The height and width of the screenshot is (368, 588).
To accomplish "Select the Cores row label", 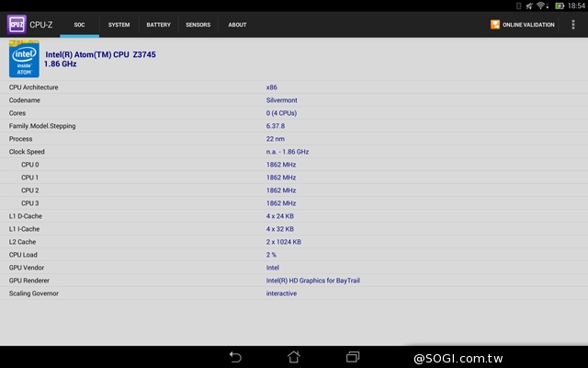I will coord(17,113).
